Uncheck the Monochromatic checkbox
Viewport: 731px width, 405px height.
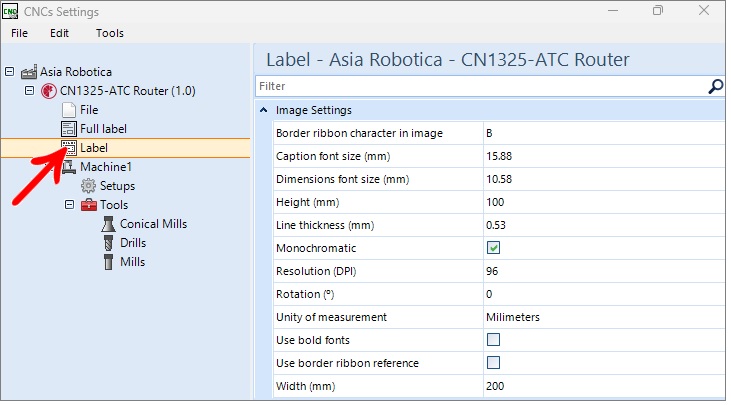click(493, 248)
